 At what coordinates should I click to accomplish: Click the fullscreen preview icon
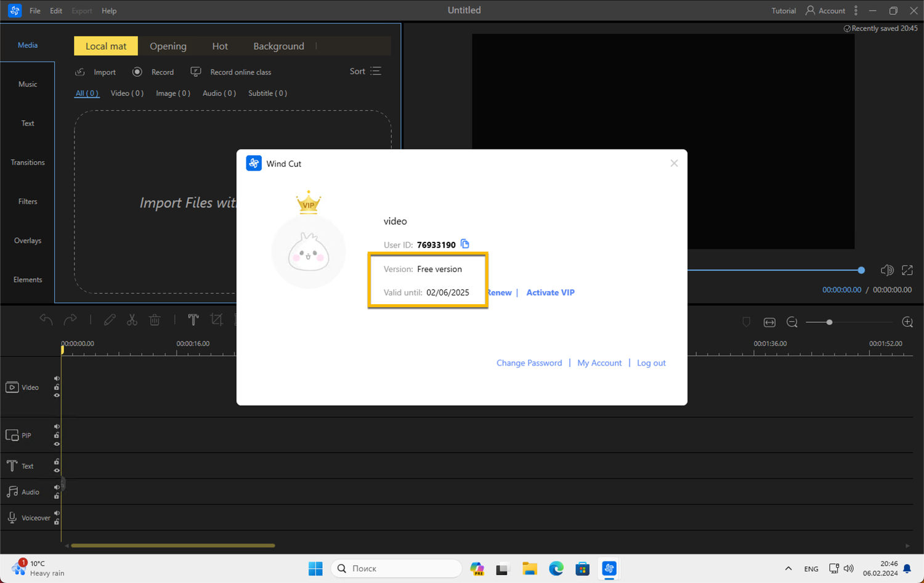point(907,270)
